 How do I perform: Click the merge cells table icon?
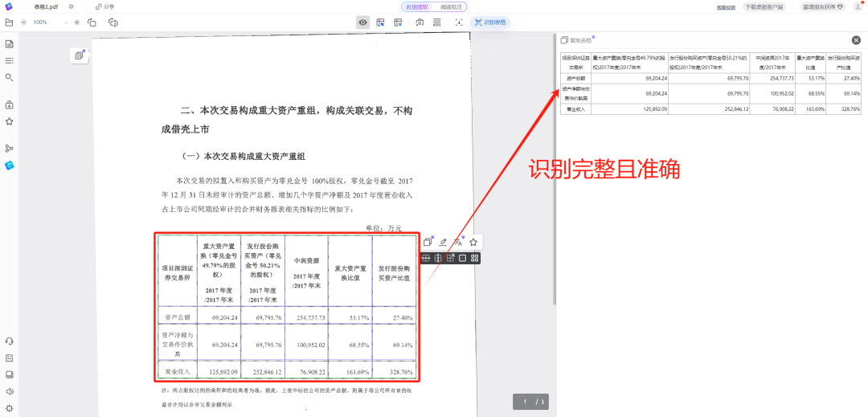tap(462, 258)
